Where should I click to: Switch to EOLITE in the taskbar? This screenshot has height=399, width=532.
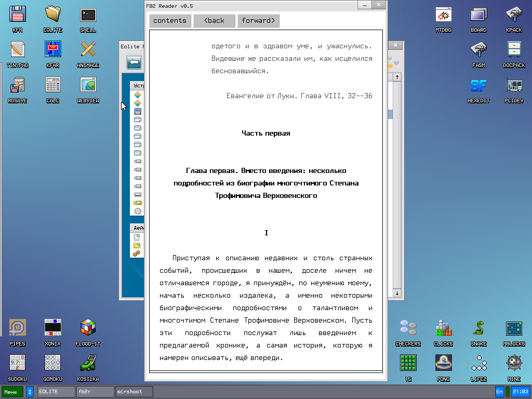click(x=56, y=392)
